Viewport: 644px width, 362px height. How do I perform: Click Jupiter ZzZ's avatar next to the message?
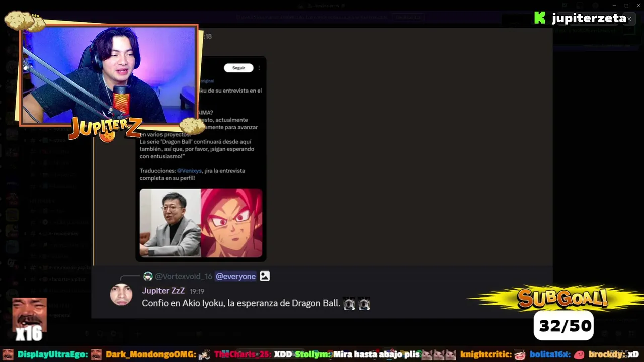click(x=121, y=295)
